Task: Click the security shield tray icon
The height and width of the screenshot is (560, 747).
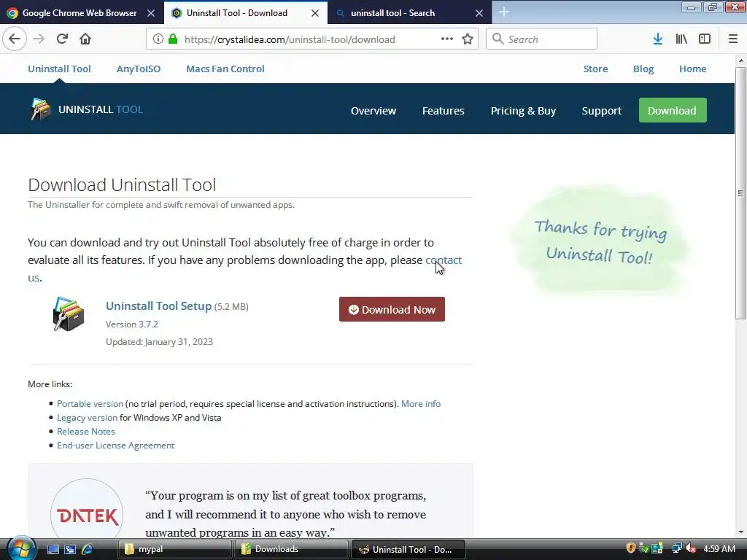Action: pyautogui.click(x=631, y=548)
